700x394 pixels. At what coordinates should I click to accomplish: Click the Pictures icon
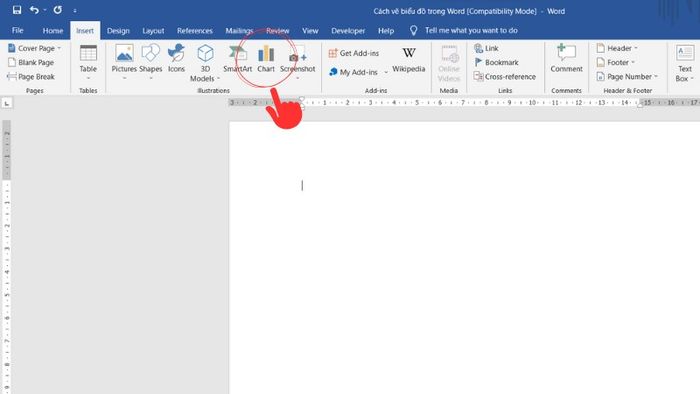[x=124, y=54]
